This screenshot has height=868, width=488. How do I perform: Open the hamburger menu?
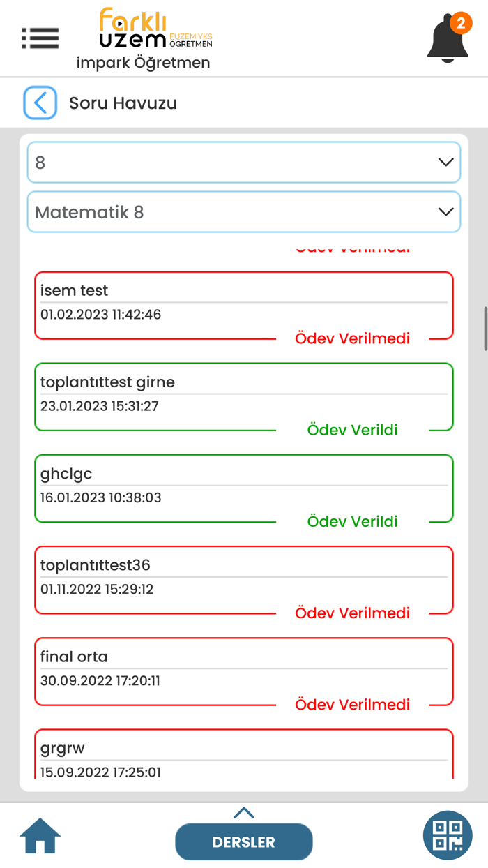pyautogui.click(x=40, y=38)
